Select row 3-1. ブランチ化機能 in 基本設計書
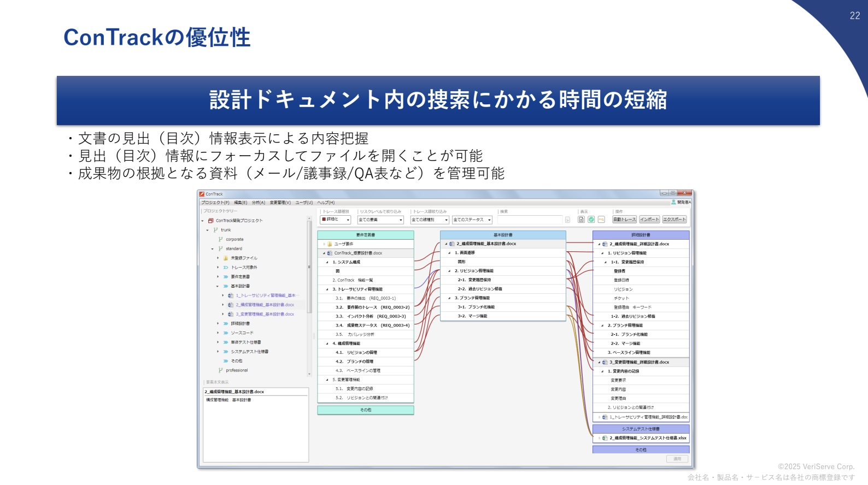 pos(503,307)
